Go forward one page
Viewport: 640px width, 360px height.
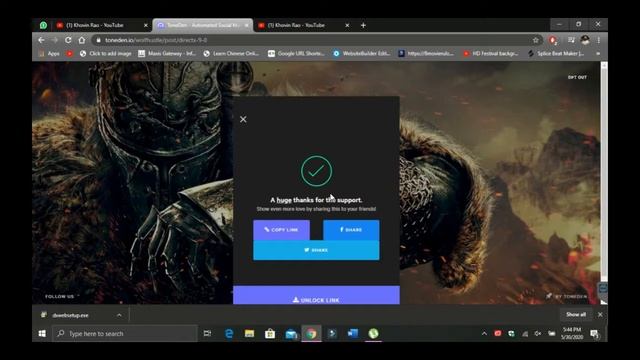(55, 40)
